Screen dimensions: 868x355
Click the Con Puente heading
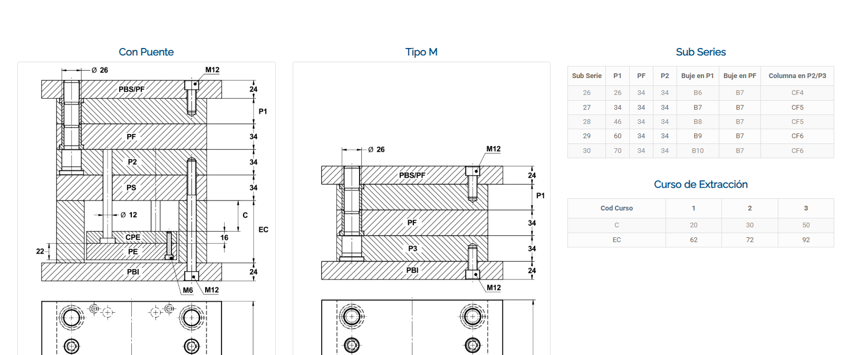pyautogui.click(x=146, y=52)
